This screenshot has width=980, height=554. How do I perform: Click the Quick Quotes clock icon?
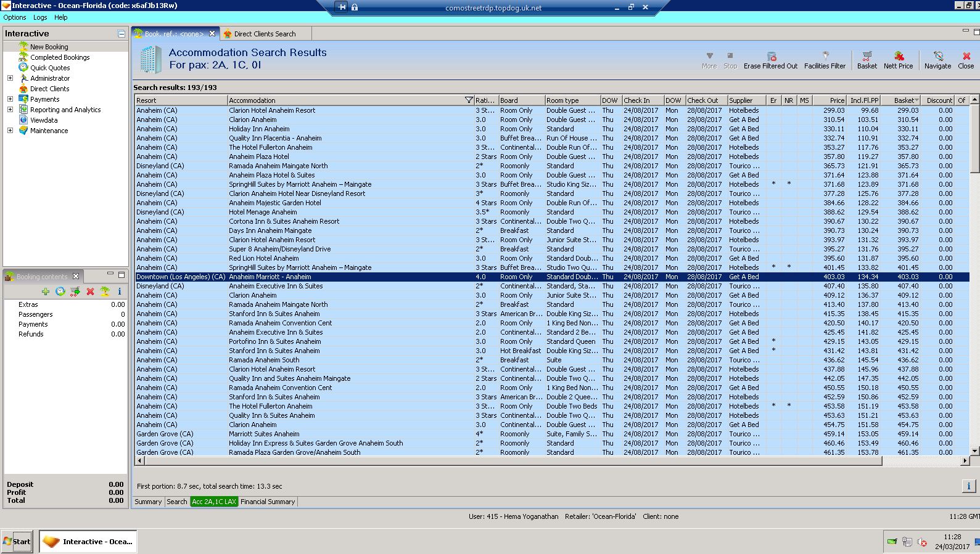23,67
